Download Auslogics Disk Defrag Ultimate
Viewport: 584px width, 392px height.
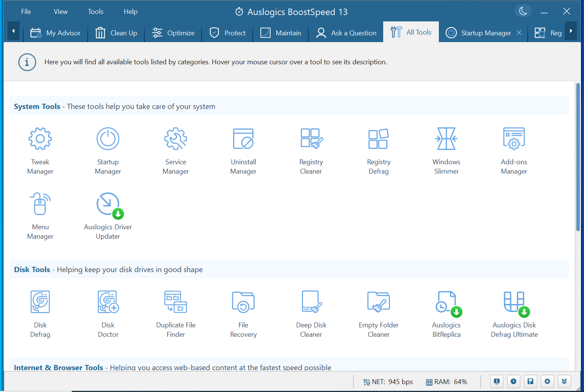(x=514, y=314)
